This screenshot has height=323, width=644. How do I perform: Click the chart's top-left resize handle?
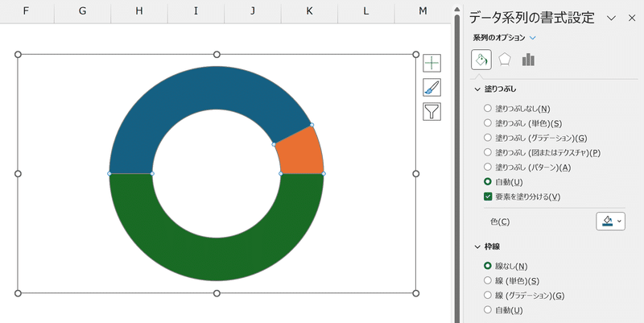(18, 54)
